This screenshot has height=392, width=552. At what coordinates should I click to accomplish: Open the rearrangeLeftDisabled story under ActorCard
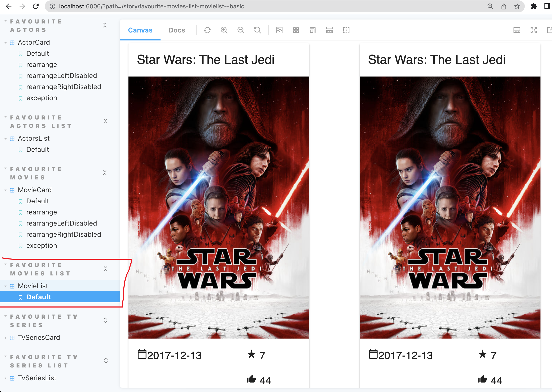pos(61,76)
